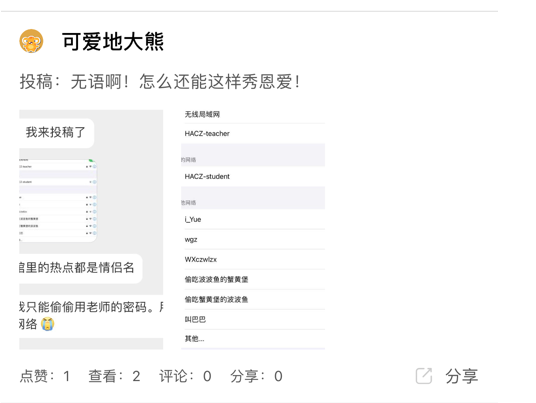Click the share arrow icon

(x=424, y=376)
